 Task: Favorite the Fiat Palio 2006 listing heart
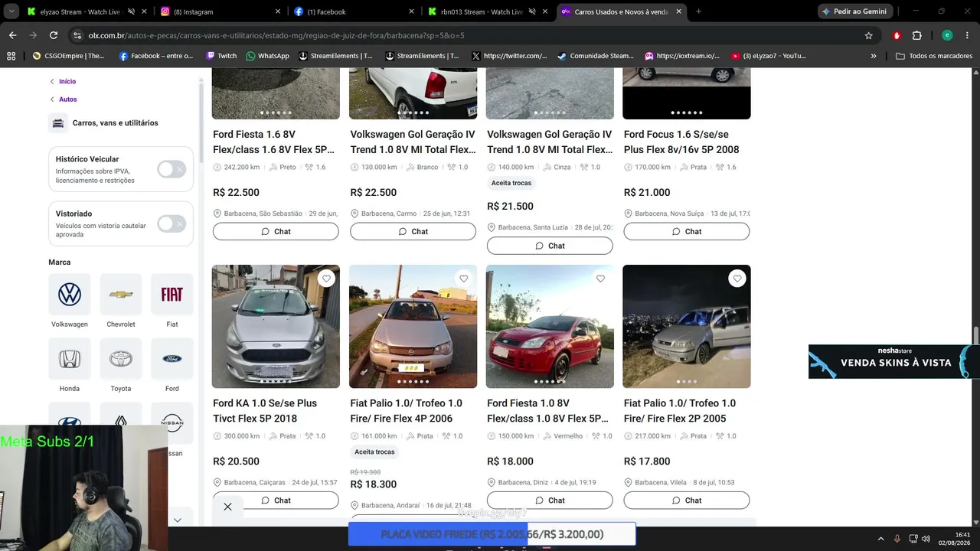463,279
